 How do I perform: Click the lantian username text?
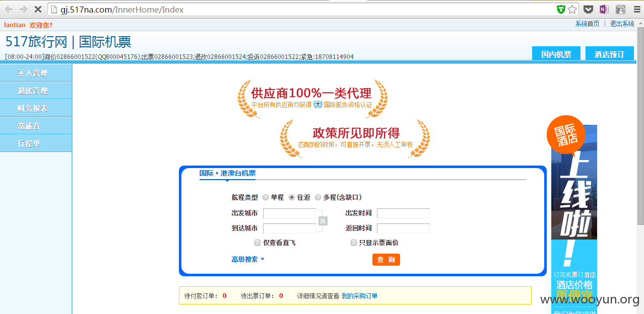click(x=15, y=25)
